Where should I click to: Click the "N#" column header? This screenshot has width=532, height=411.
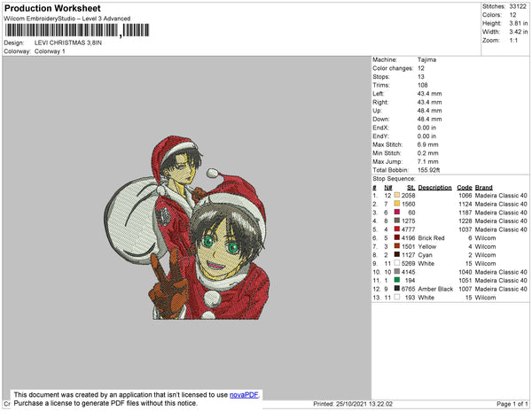click(x=387, y=188)
